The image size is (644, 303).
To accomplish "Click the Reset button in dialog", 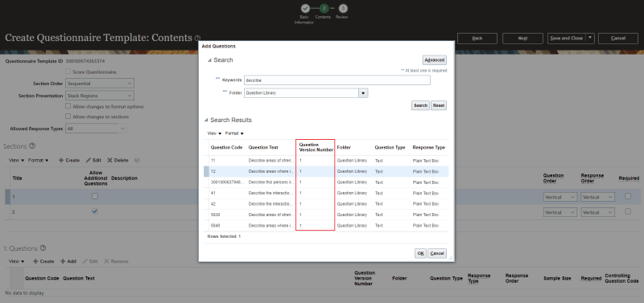I will [439, 105].
